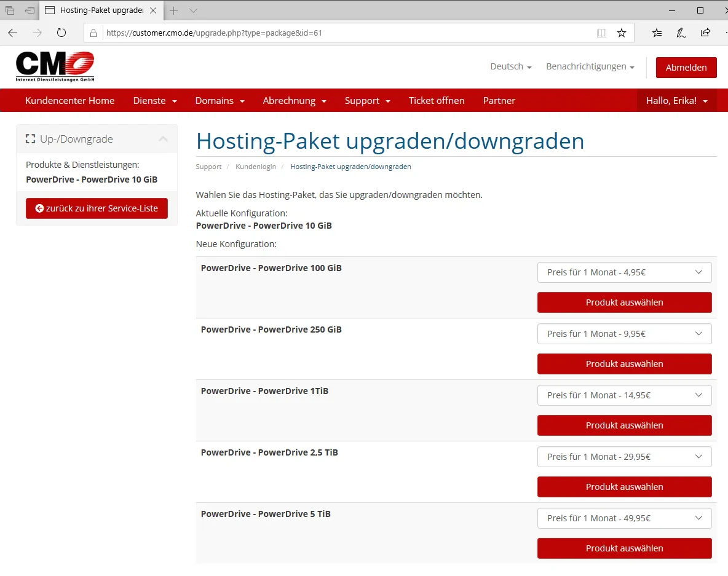Screen dimensions: 728x576
Task: Select product PowerDrive 5 TiB
Action: [x=625, y=548]
